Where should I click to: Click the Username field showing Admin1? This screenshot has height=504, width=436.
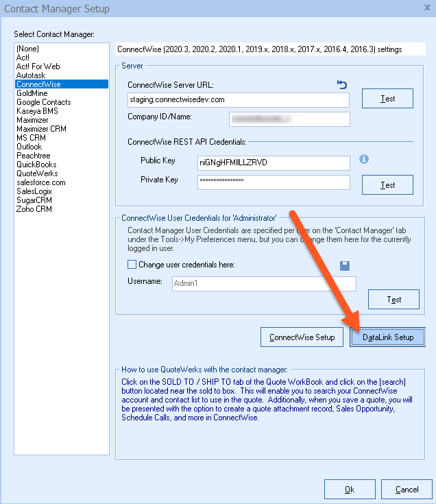(x=264, y=284)
